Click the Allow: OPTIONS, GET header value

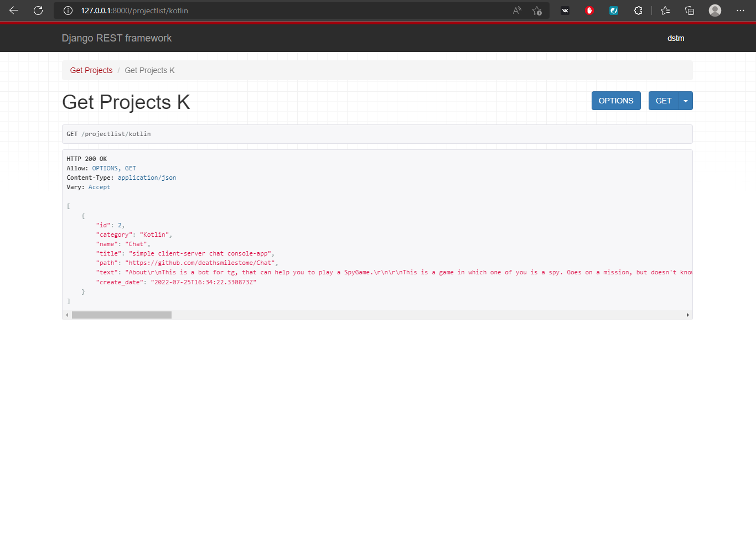coord(114,168)
